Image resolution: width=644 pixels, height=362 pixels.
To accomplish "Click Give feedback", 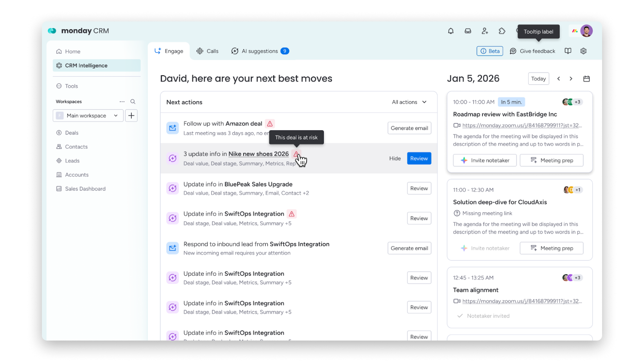I will tap(533, 51).
